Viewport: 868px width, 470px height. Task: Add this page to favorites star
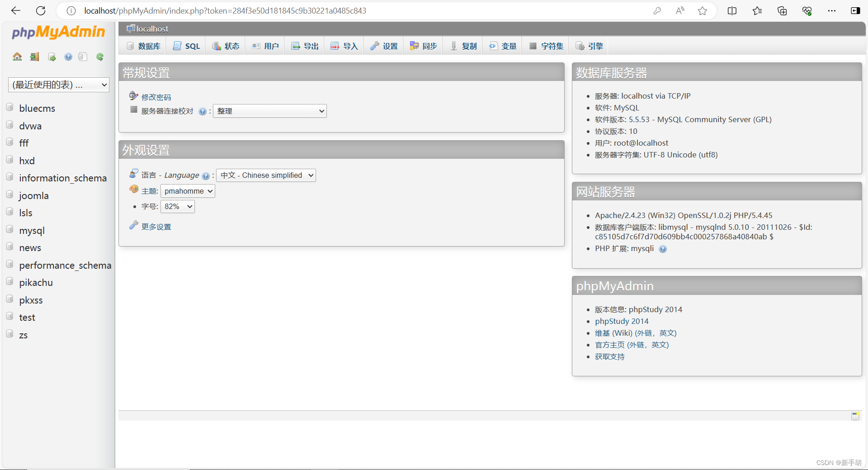[702, 10]
